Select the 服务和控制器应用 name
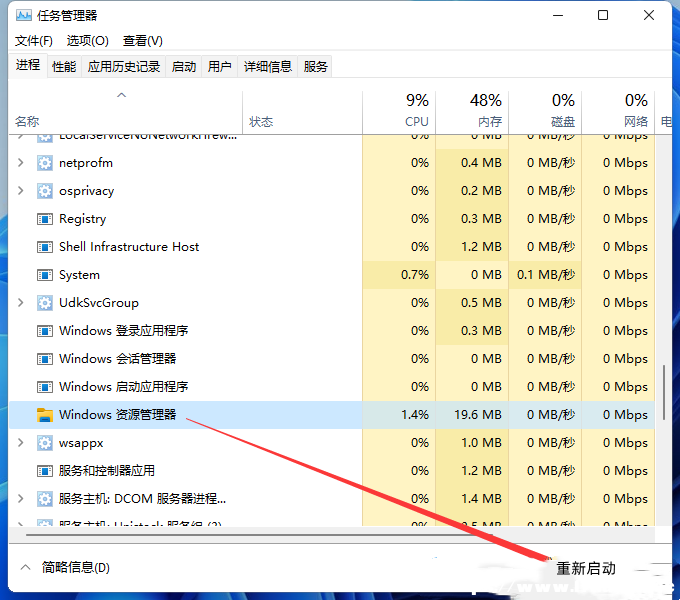The height and width of the screenshot is (600, 680). point(107,471)
